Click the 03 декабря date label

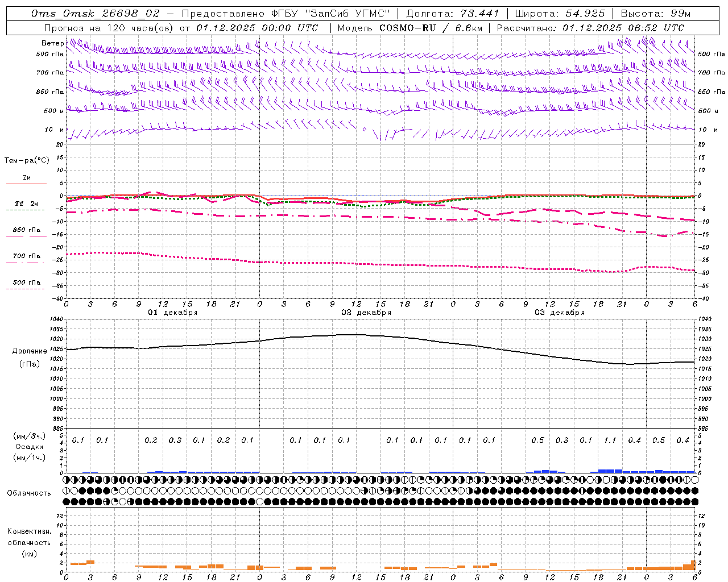[560, 313]
